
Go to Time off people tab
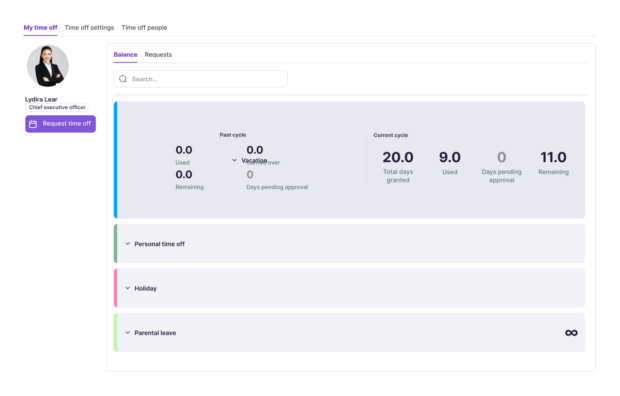point(144,28)
